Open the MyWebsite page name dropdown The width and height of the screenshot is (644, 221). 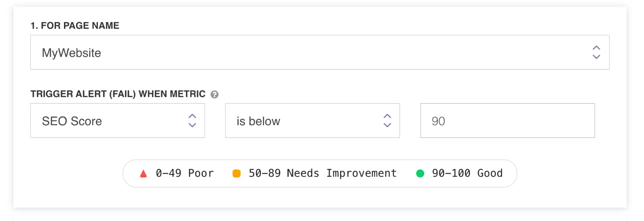tap(320, 52)
